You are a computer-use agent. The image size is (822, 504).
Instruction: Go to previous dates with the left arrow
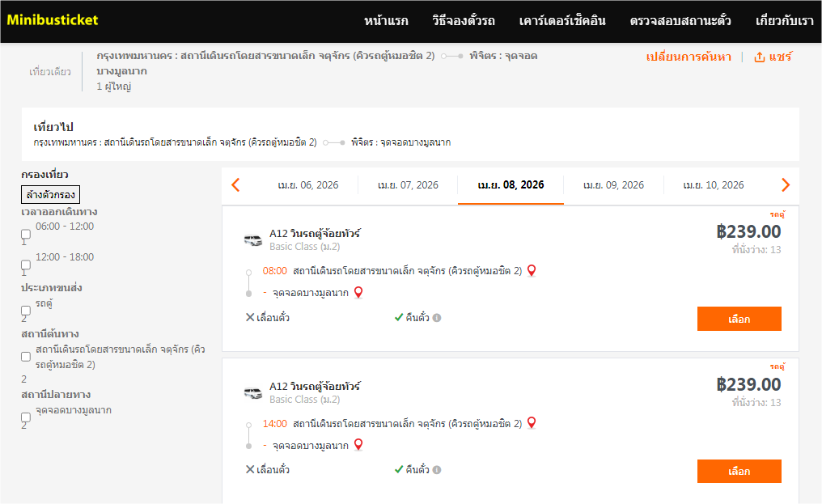pyautogui.click(x=235, y=185)
